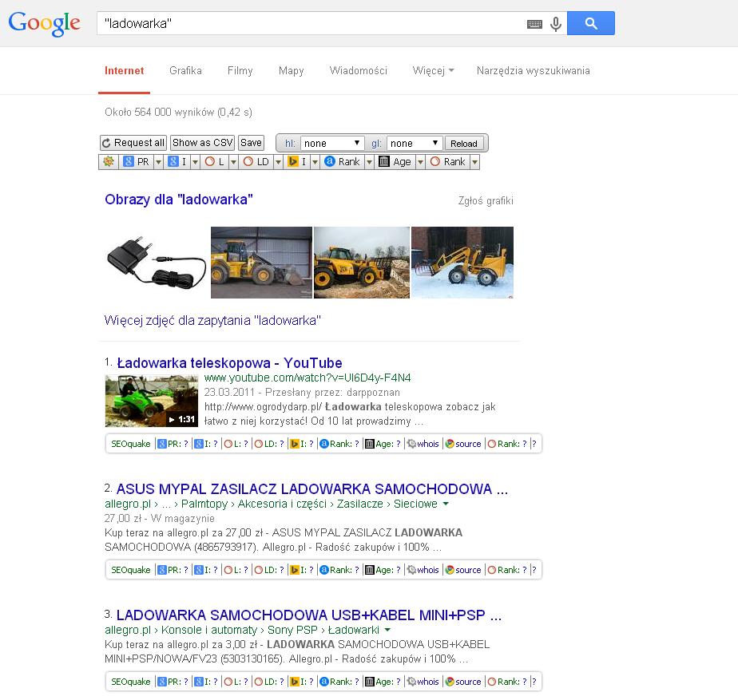Open the JCB telehandler image thumbnail
Image resolution: width=738 pixels, height=700 pixels.
(x=362, y=263)
